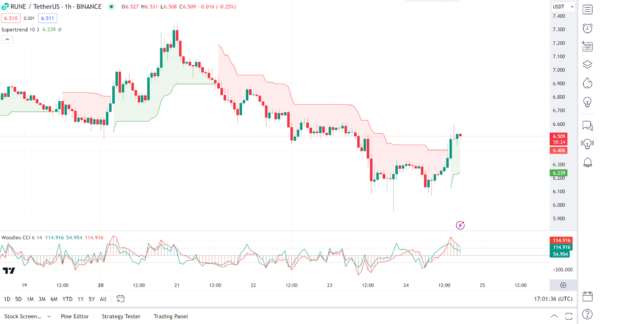644x324 pixels.
Task: Click the red sell price 6.510
Action: click(x=11, y=18)
